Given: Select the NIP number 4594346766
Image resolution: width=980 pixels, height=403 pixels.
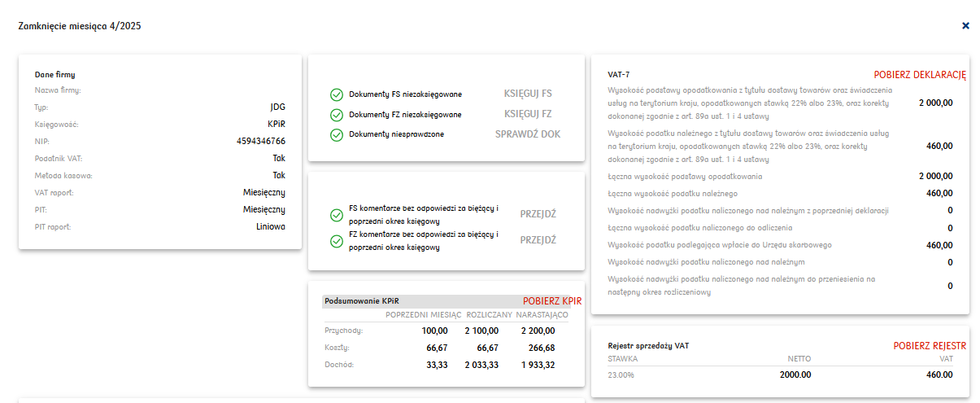Looking at the screenshot, I should coord(261,141).
